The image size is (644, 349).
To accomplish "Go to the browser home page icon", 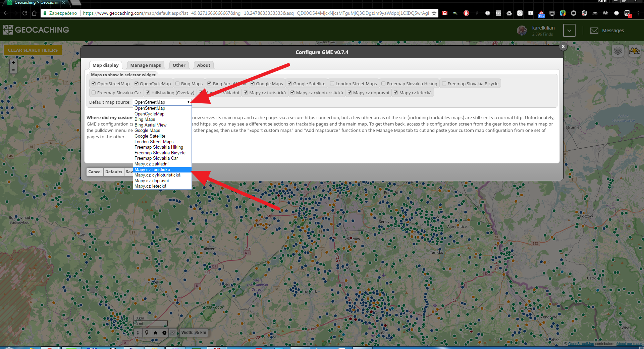I will [x=34, y=13].
